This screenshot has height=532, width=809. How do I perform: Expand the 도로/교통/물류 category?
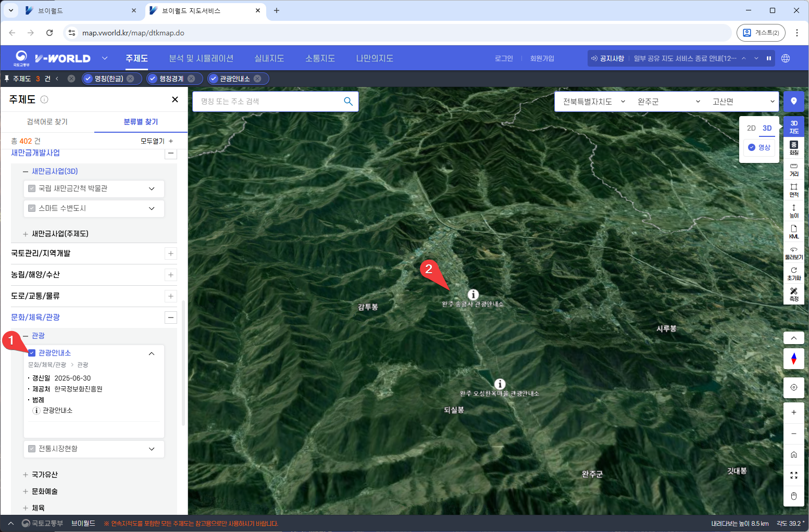point(171,296)
